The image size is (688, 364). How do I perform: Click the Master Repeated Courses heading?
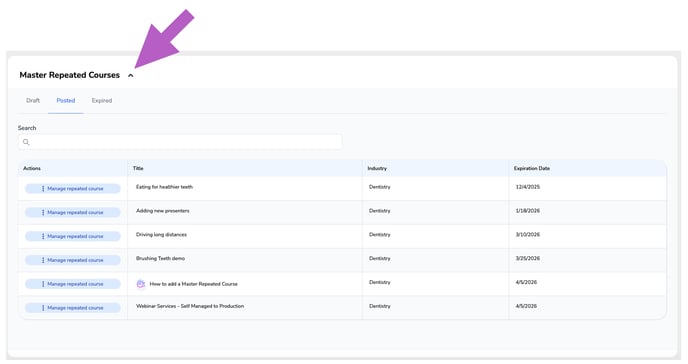click(x=69, y=75)
